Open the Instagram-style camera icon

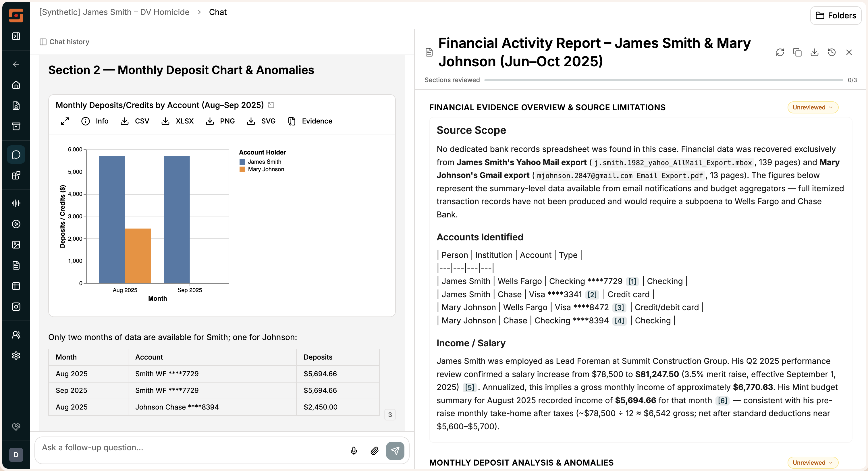(x=16, y=307)
